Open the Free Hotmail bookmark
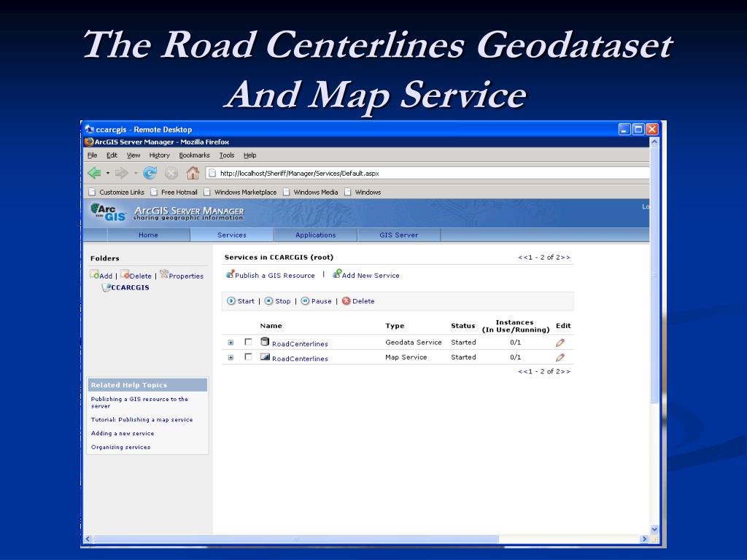The height and width of the screenshot is (560, 747). click(x=174, y=192)
